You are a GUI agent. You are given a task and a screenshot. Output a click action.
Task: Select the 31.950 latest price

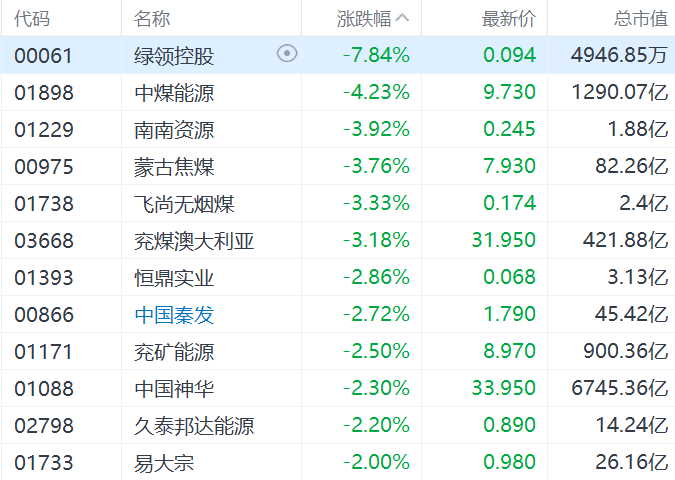pyautogui.click(x=504, y=240)
